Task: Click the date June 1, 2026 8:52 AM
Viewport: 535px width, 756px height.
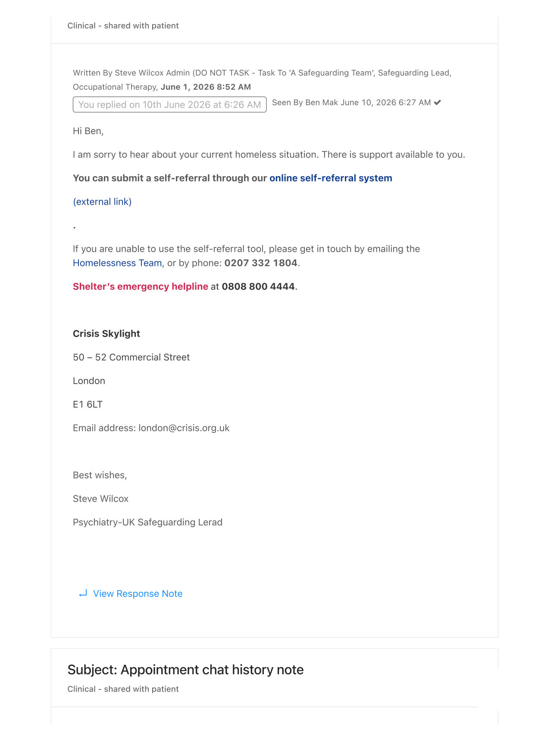Action: [x=206, y=87]
